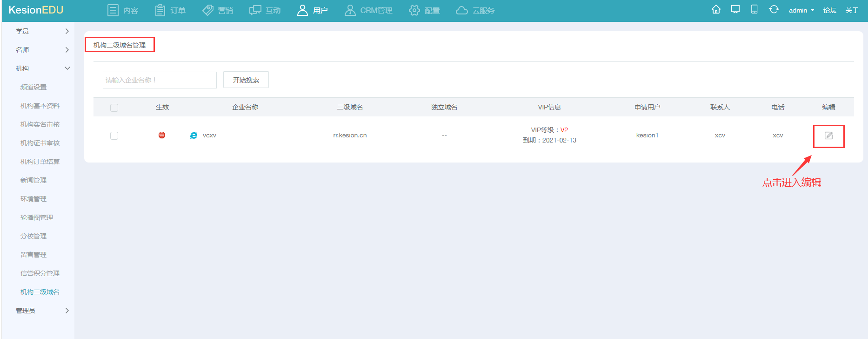Check the checkbox for the vcxv row
The height and width of the screenshot is (339, 868).
point(114,136)
